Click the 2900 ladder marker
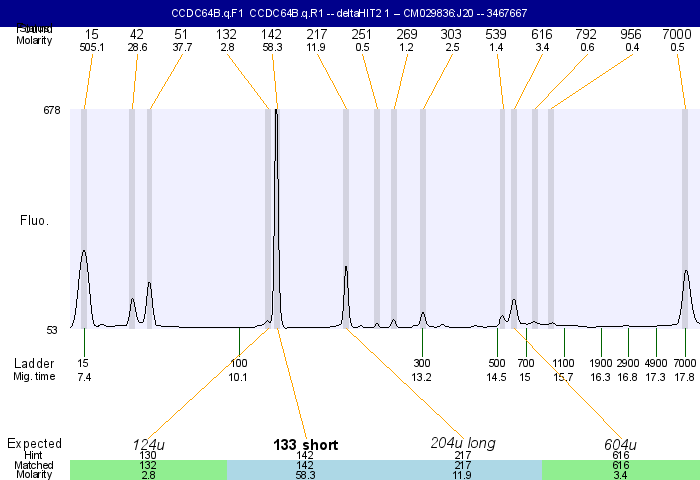The height and width of the screenshot is (480, 700). (628, 363)
